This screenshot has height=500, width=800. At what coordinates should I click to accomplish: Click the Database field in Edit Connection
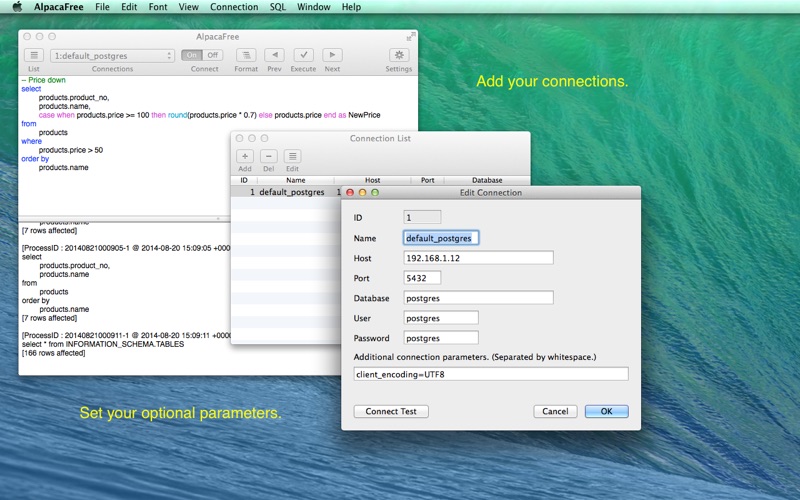tap(479, 298)
